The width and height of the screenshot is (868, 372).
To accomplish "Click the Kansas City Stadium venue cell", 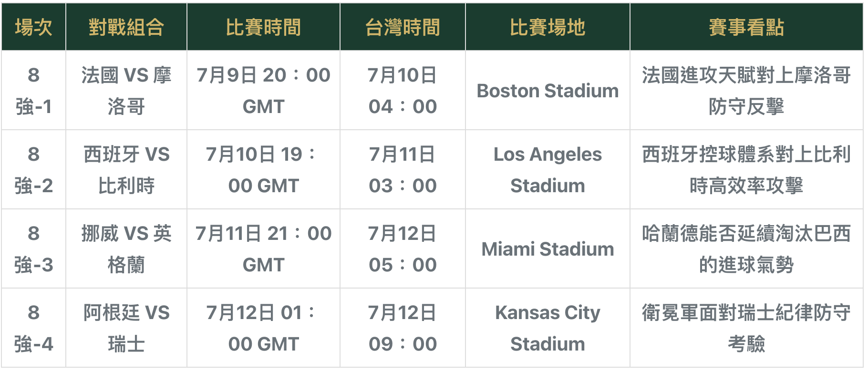I will [x=548, y=328].
